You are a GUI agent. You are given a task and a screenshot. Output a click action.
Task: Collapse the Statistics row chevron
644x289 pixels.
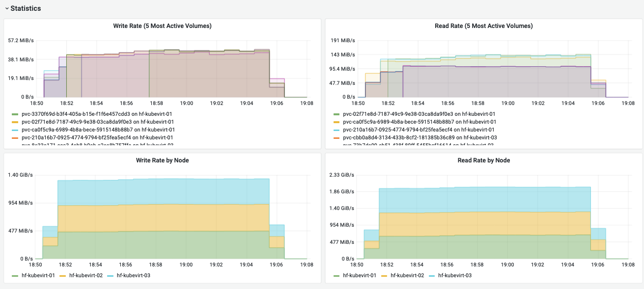[6, 9]
